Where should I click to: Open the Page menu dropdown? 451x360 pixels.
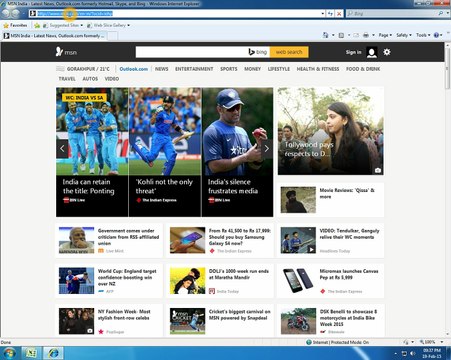coord(385,35)
